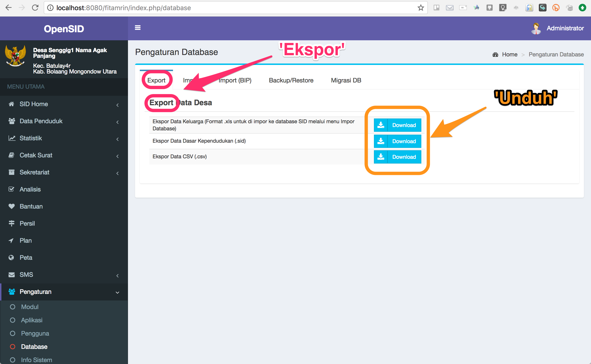This screenshot has height=364, width=591.
Task: Toggle the bookmark star in address bar
Action: [x=421, y=7]
